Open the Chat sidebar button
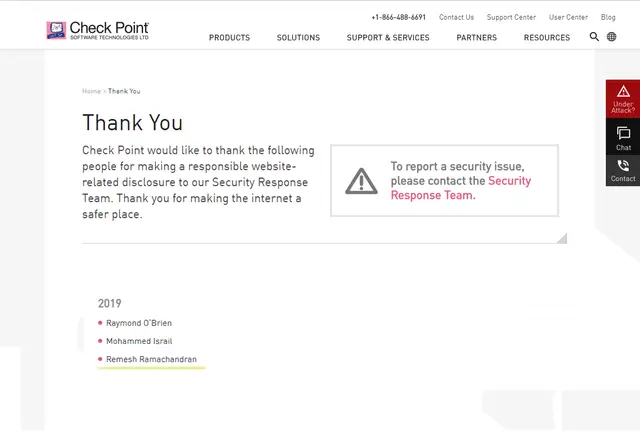The height and width of the screenshot is (435, 640). click(623, 138)
